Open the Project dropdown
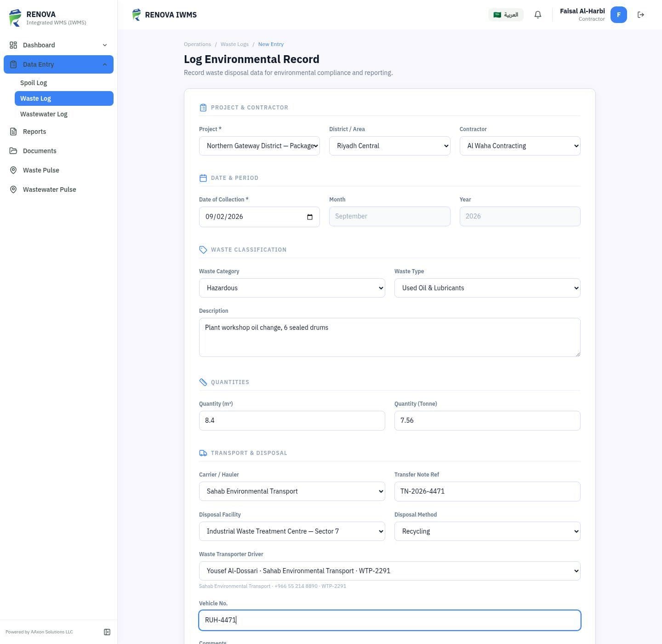This screenshot has width=662, height=644. pyautogui.click(x=259, y=146)
